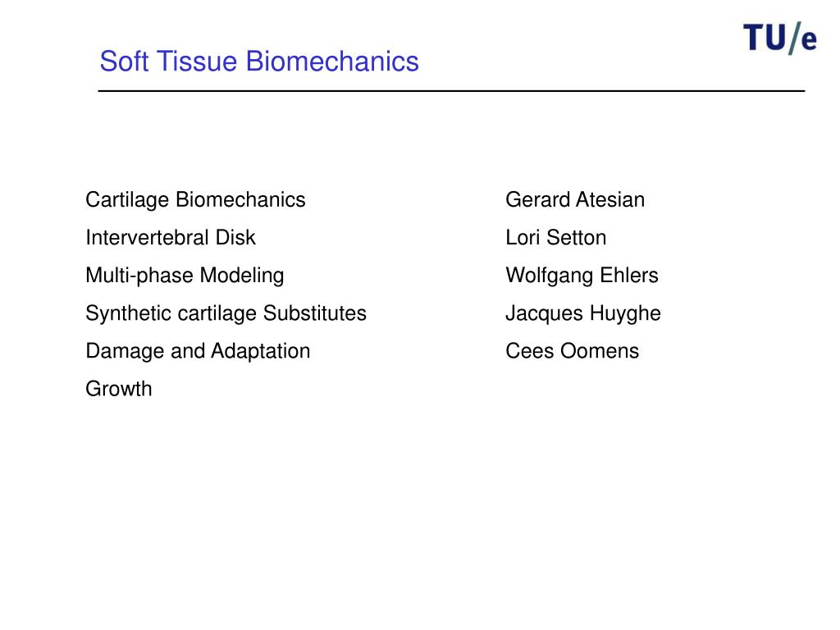Select the name Lori Setton
Viewport: 840px width, 630px height.
click(555, 237)
